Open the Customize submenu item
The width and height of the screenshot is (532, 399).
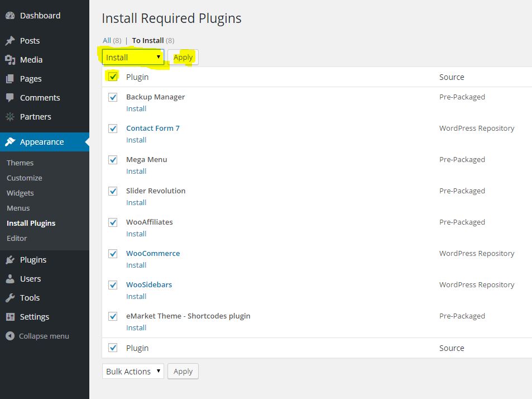click(25, 178)
